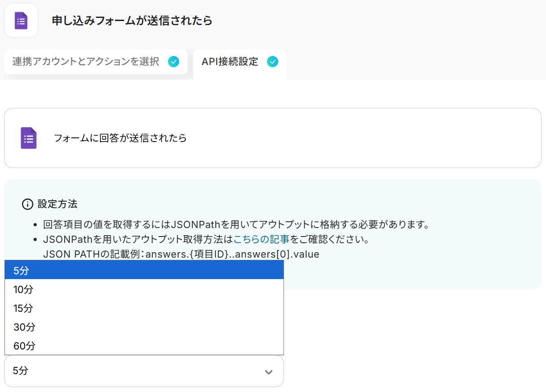The height and width of the screenshot is (392, 546).
Task: Open the API接続設定 tab
Action: click(230, 62)
